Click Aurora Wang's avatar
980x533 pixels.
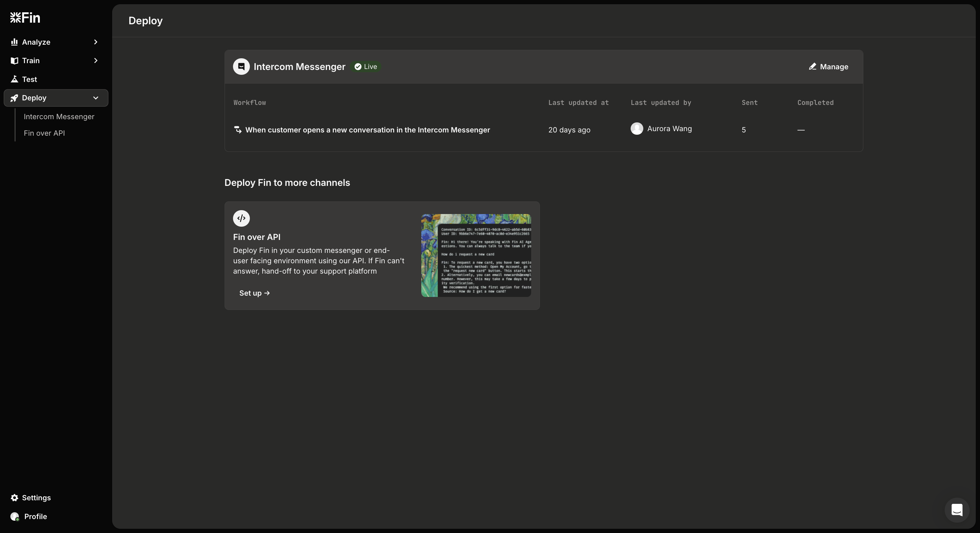coord(637,129)
